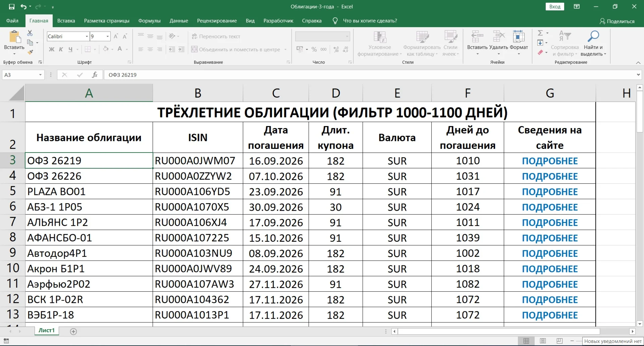Open the fill color dropdown arrow

pyautogui.click(x=112, y=49)
